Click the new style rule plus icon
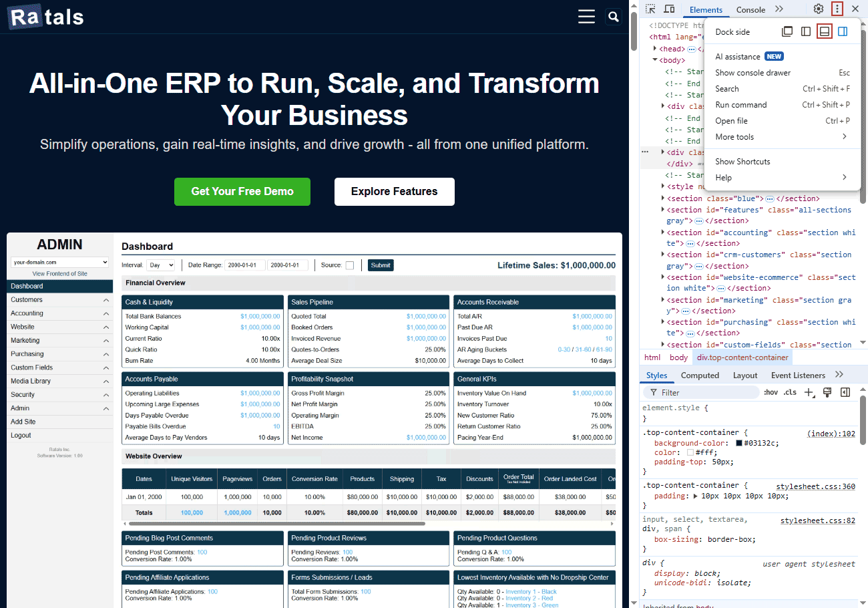The height and width of the screenshot is (608, 868). (809, 392)
